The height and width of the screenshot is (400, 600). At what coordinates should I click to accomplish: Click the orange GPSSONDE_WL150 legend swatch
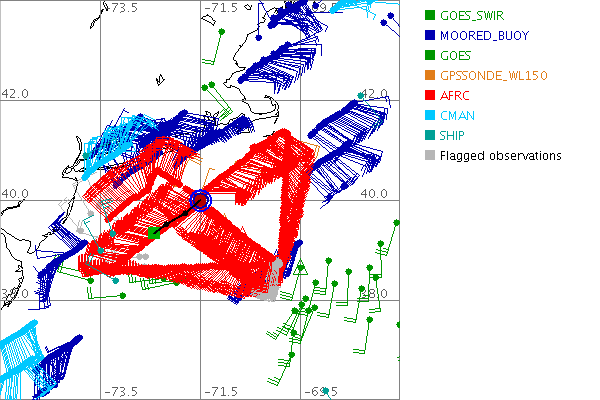(x=429, y=75)
